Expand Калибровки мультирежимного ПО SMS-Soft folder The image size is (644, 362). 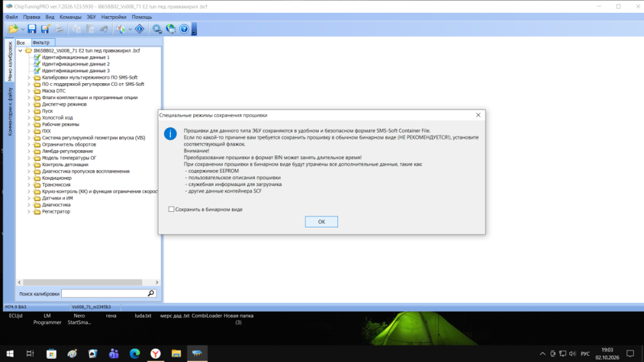pos(29,77)
